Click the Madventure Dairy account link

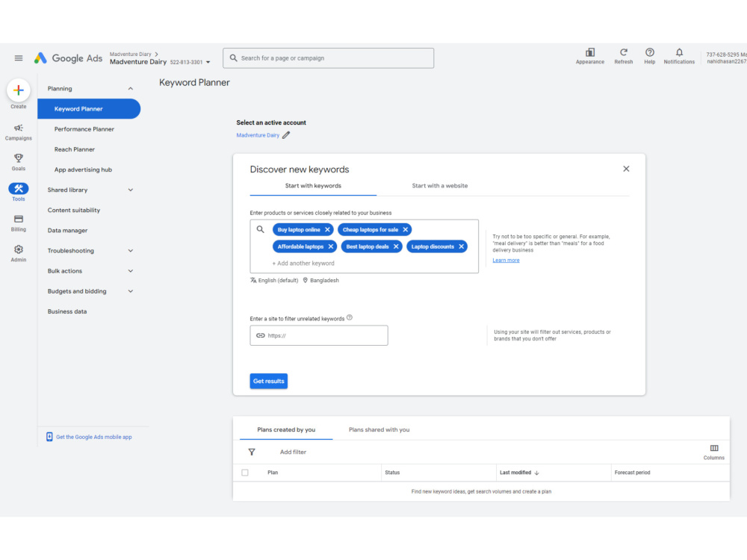pyautogui.click(x=258, y=135)
